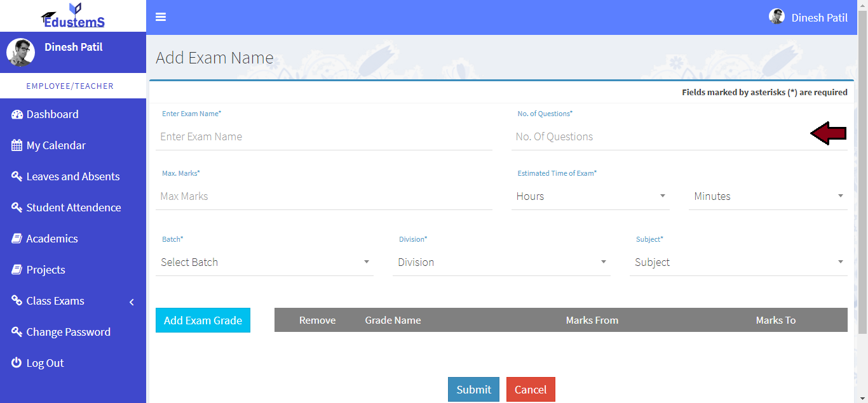Click the EdustemS logo
Image resolution: width=868 pixels, height=403 pixels.
click(73, 16)
